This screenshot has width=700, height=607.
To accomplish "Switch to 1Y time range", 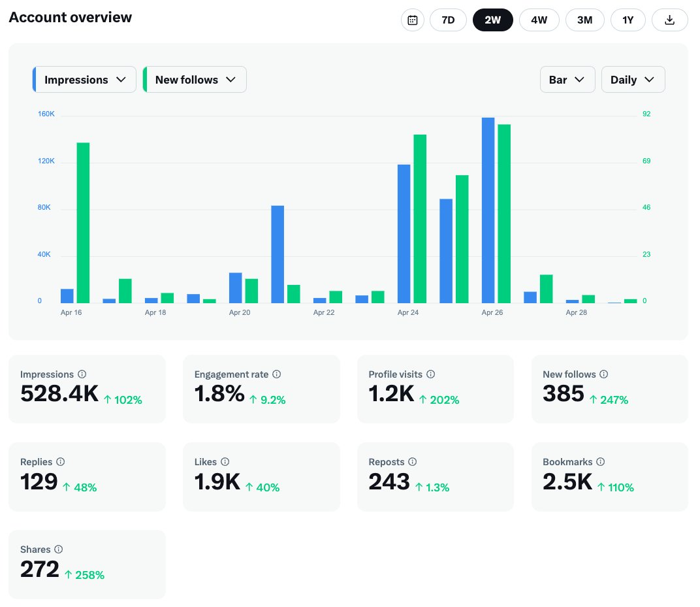I will click(x=628, y=20).
